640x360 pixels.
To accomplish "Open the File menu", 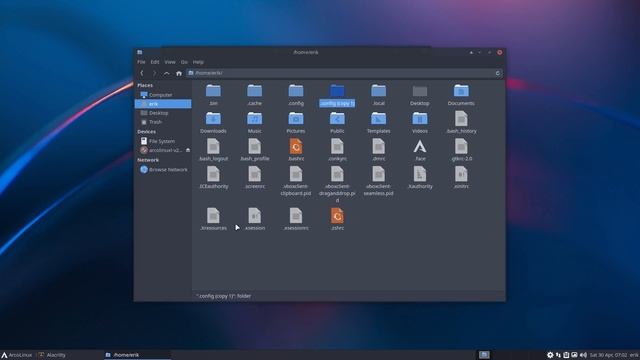I will coord(141,62).
